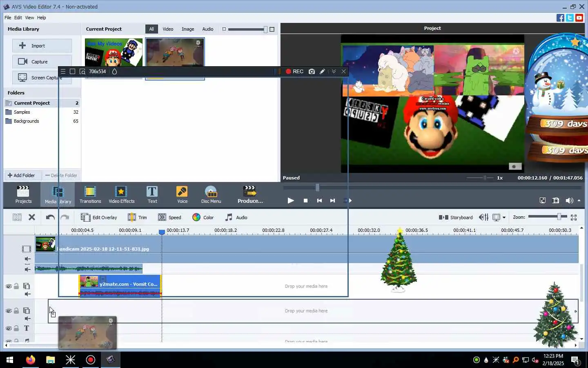Image resolution: width=588 pixels, height=368 pixels.
Task: Select the Samples folder
Action: click(x=42, y=112)
